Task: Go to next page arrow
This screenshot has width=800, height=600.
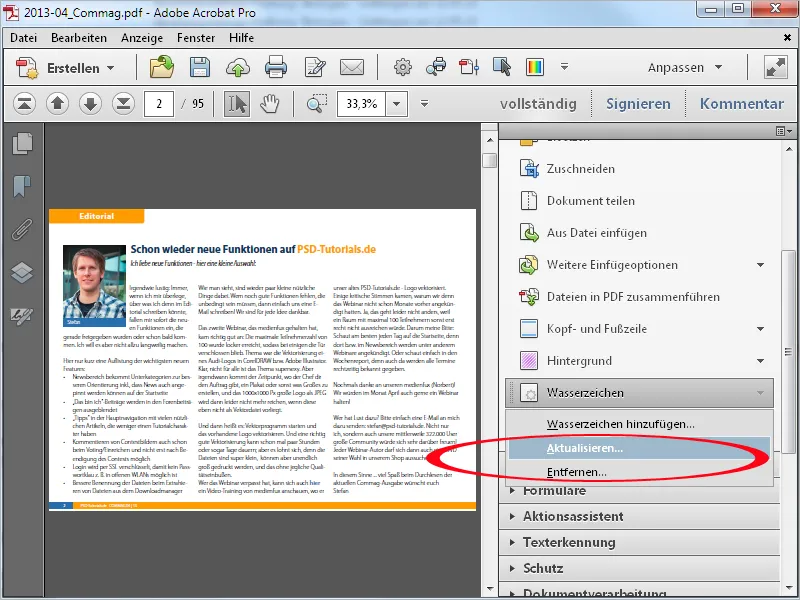Action: pos(90,104)
